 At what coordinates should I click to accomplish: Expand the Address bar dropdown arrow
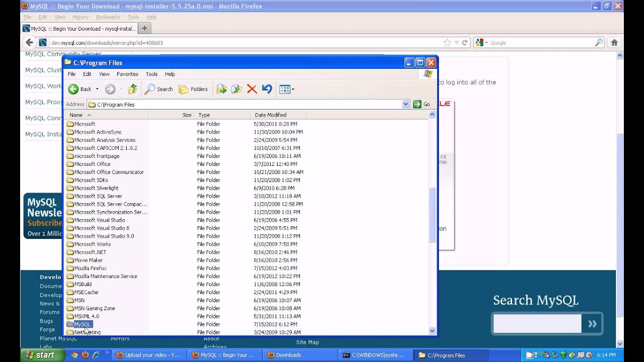[x=406, y=104]
